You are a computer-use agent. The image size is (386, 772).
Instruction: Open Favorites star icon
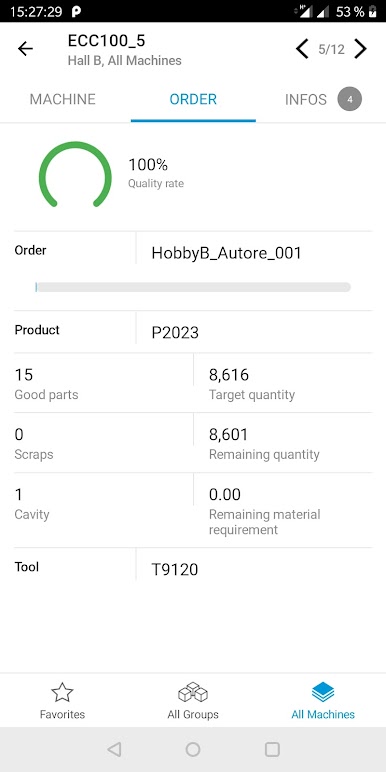[62, 692]
